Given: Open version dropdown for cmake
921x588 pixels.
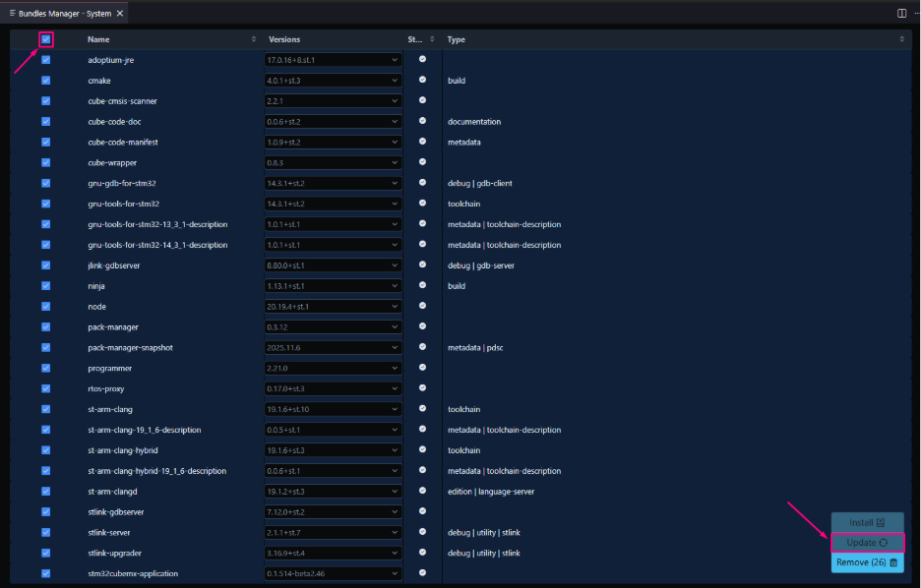Looking at the screenshot, I should tap(333, 81).
